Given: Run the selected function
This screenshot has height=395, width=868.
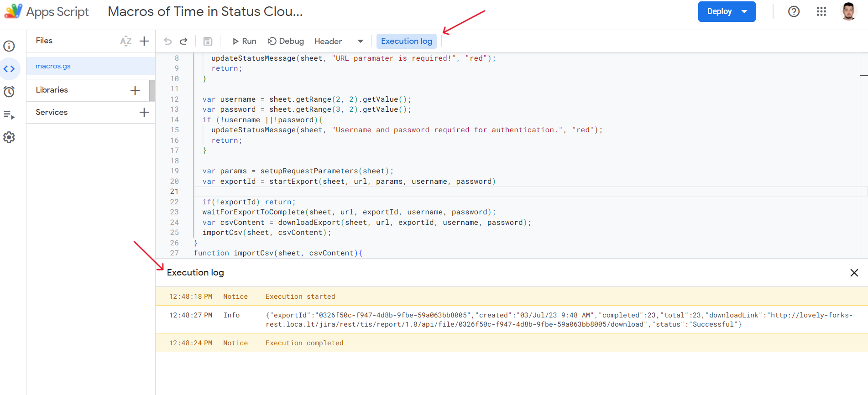Looking at the screenshot, I should point(244,41).
